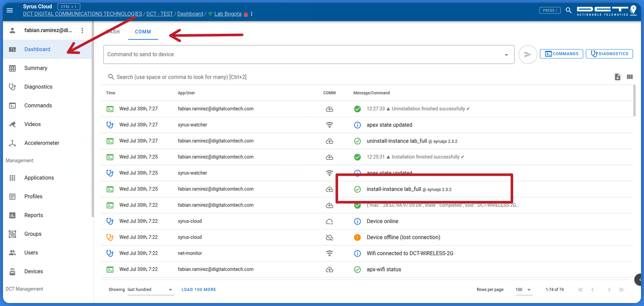Click the DIAGNOSTICS button

point(609,54)
